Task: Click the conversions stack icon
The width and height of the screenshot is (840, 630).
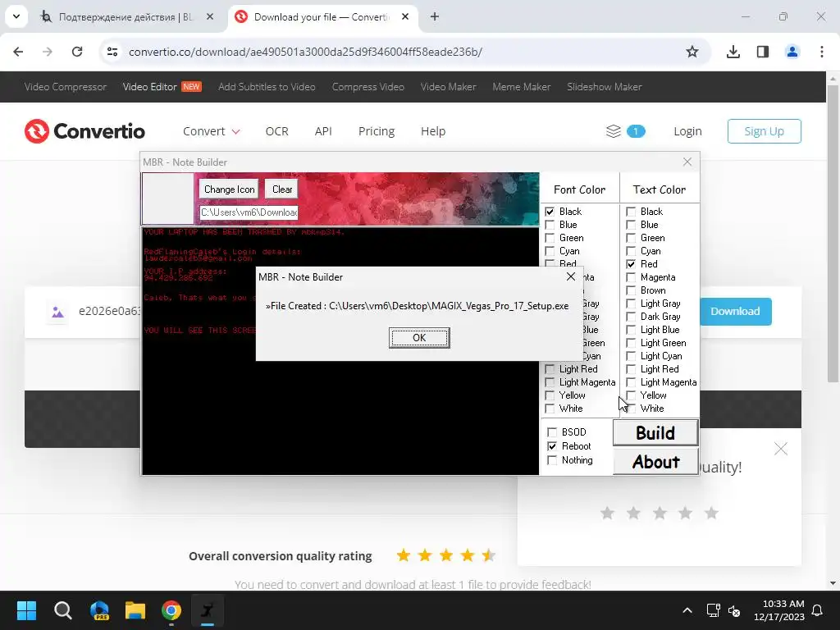Action: click(614, 131)
